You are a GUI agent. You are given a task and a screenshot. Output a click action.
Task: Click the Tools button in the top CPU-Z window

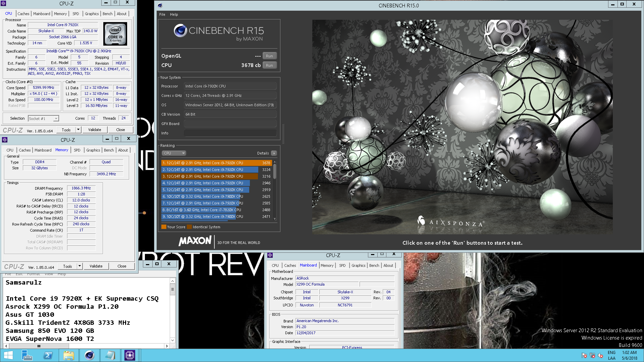click(x=66, y=130)
